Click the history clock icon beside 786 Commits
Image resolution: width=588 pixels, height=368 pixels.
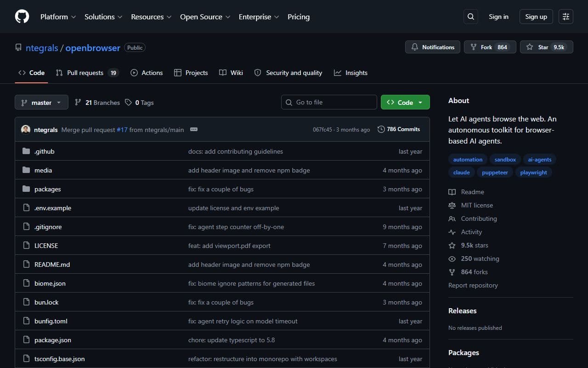pyautogui.click(x=381, y=129)
